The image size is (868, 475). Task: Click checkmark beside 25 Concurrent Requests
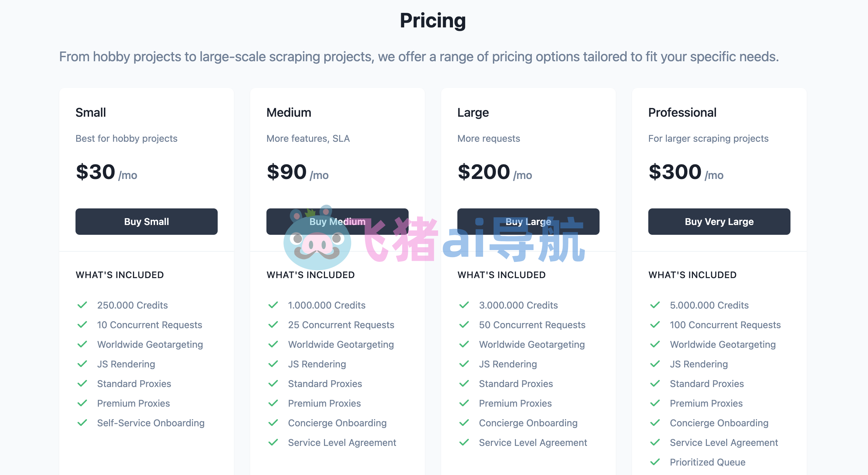[273, 325]
